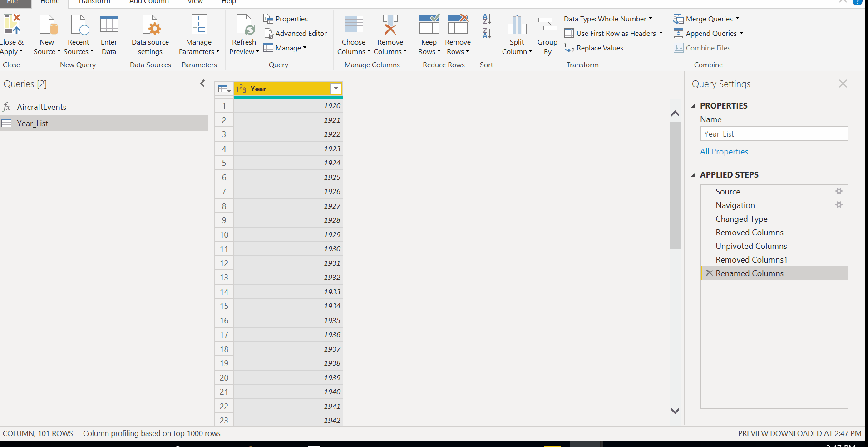Switch to the View tab
Viewport: 868px width, 447px height.
(195, 2)
